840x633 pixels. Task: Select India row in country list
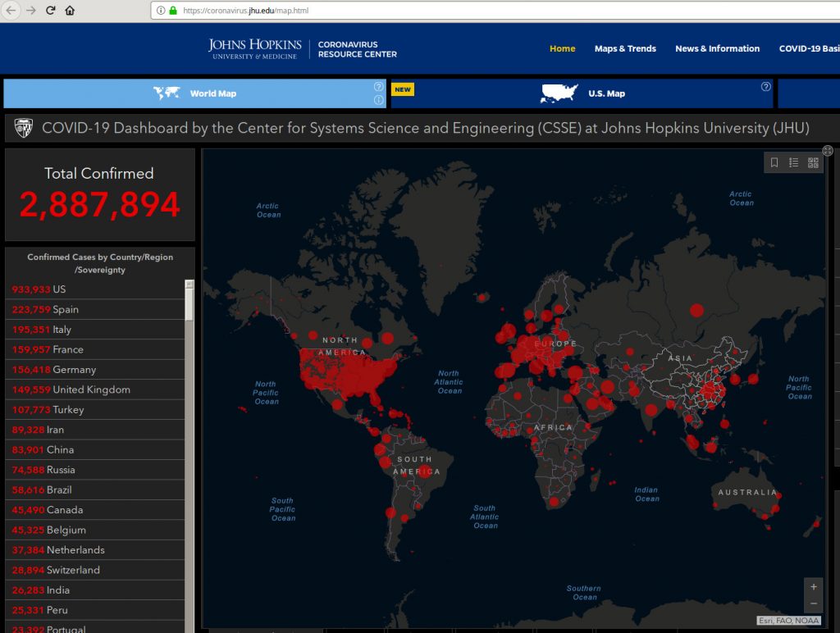click(95, 590)
